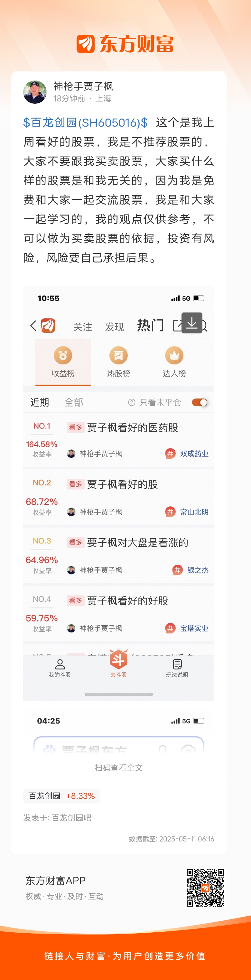The width and height of the screenshot is (251, 980).
Task: Select the 全部 filter tab
Action: coord(74,402)
